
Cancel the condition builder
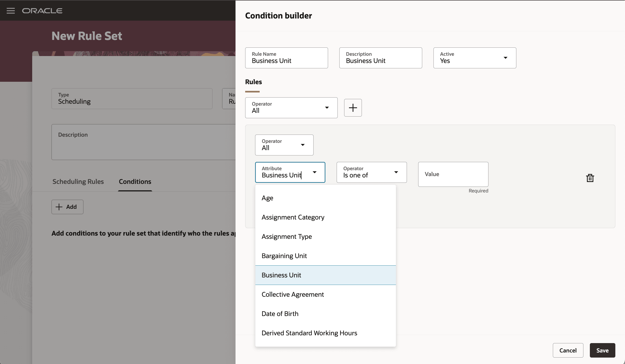(568, 350)
